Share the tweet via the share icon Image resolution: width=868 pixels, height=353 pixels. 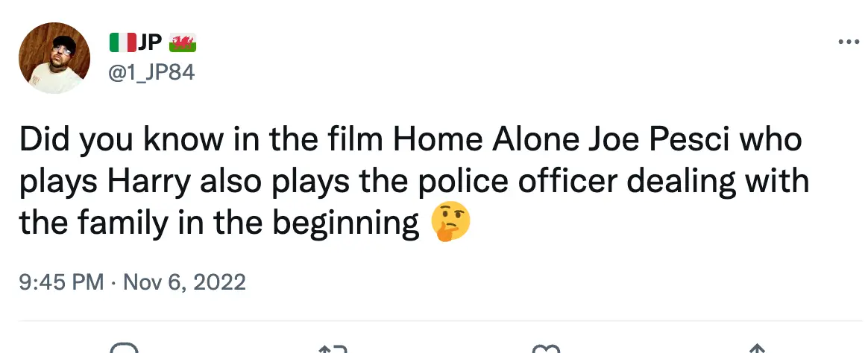click(x=756, y=348)
